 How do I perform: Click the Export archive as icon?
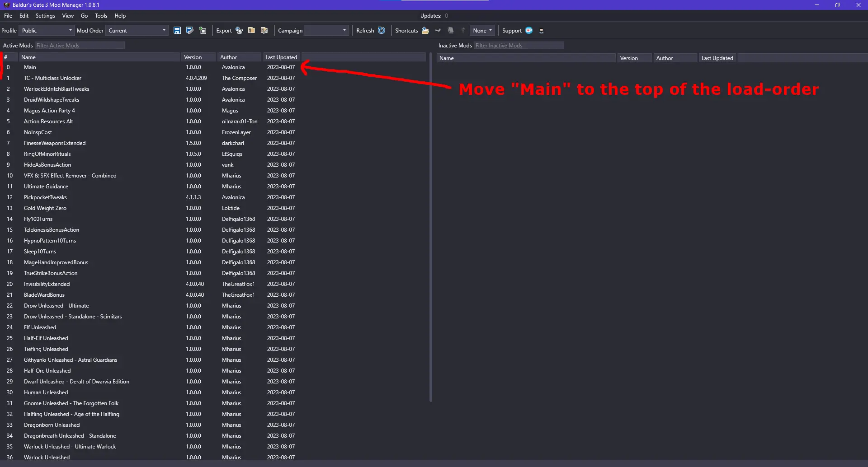pyautogui.click(x=264, y=30)
